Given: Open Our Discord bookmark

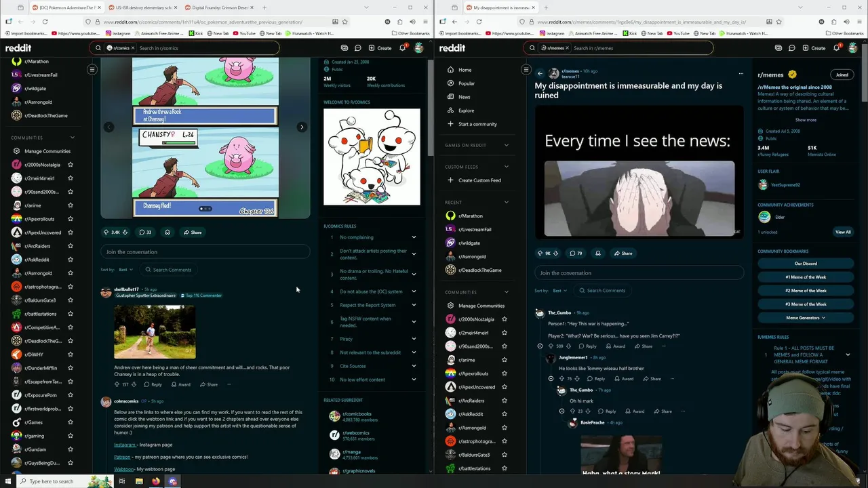Looking at the screenshot, I should [x=806, y=264].
